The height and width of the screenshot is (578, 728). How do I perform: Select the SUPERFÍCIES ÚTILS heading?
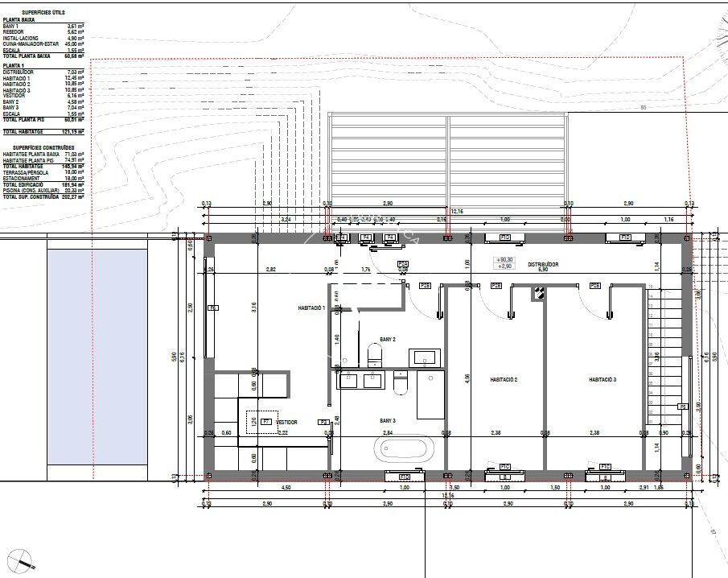coord(43,13)
